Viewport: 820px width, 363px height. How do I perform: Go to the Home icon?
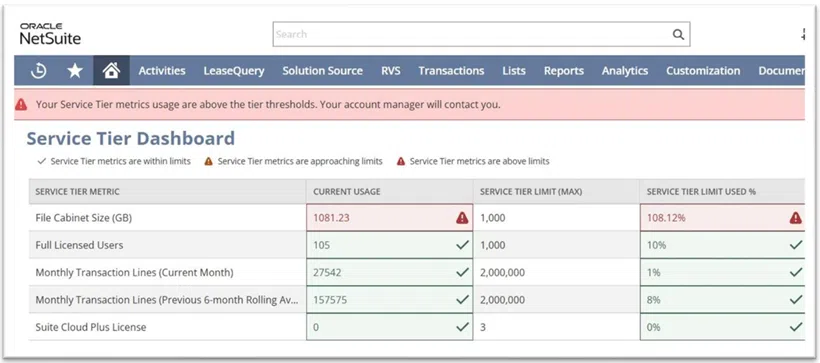point(111,71)
